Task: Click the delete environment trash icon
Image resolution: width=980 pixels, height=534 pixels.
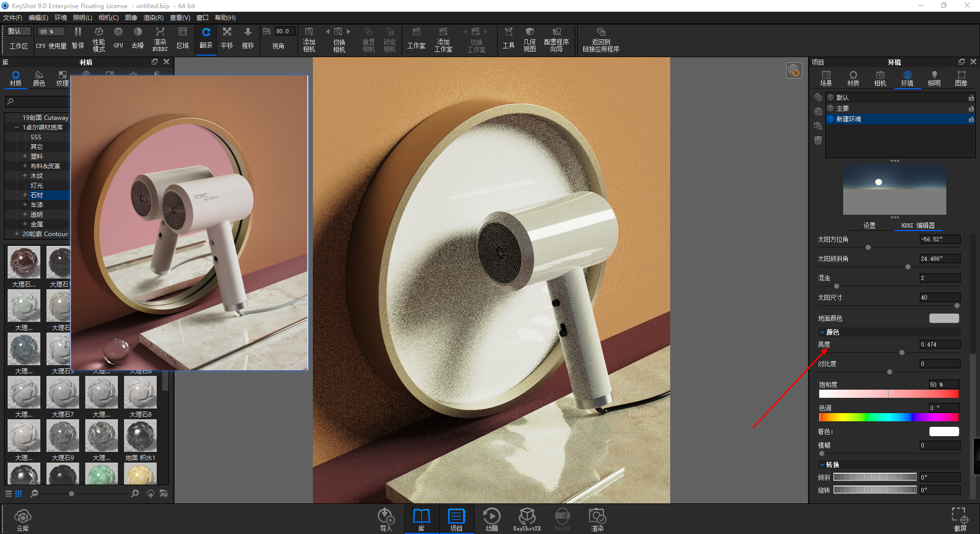Action: [x=818, y=140]
